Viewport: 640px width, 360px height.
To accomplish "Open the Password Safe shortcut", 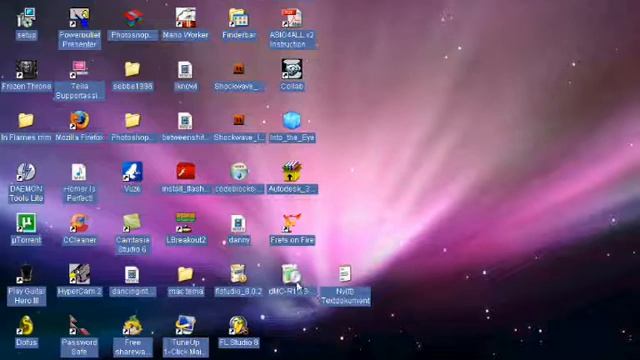I will point(79,326).
